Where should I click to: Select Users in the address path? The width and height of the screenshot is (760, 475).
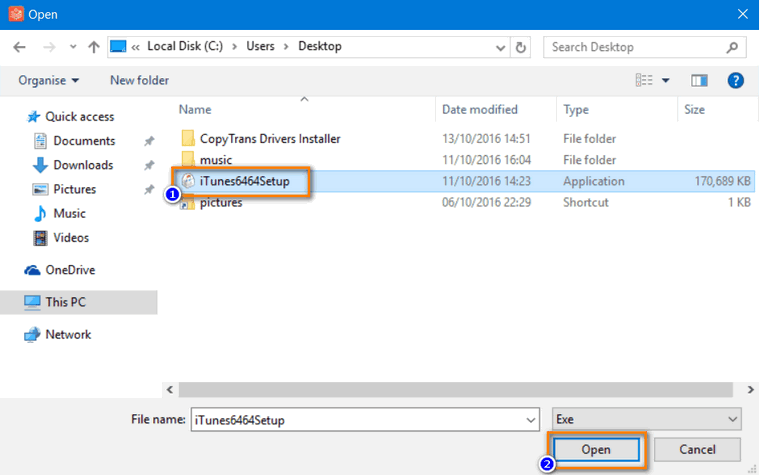coord(260,46)
